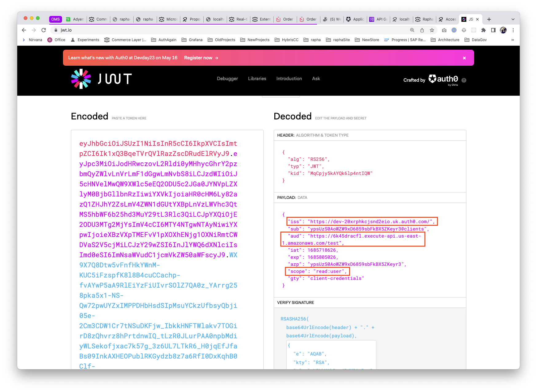Click the Grafana bookmark folder
Image resolution: width=537 pixels, height=392 pixels.
[x=192, y=40]
